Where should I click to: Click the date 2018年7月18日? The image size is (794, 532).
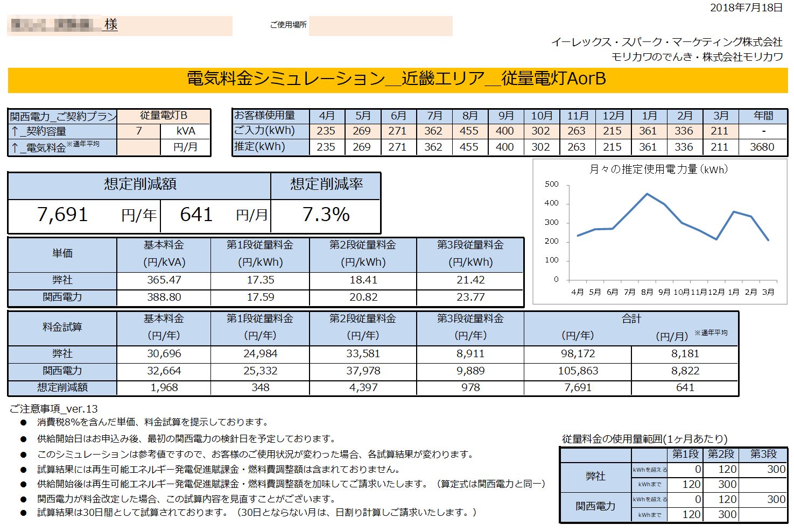[x=746, y=8]
